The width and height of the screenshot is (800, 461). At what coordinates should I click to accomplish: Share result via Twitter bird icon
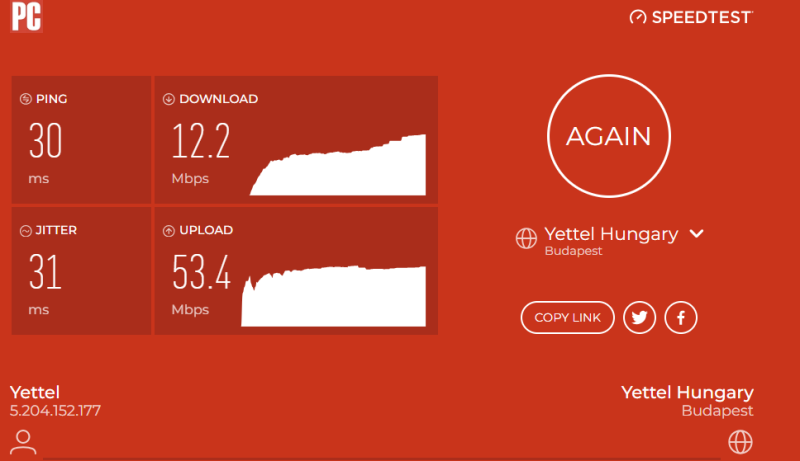[x=639, y=318]
